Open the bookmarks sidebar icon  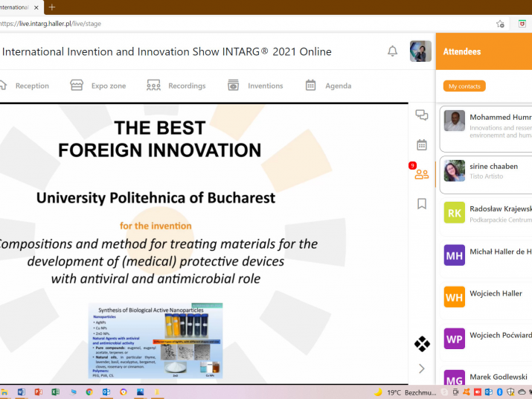[422, 203]
